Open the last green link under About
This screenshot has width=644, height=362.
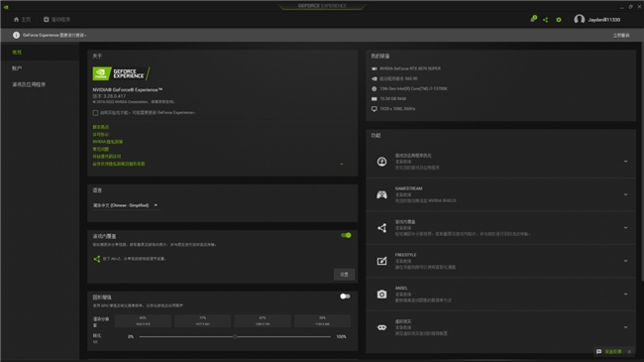click(x=119, y=164)
